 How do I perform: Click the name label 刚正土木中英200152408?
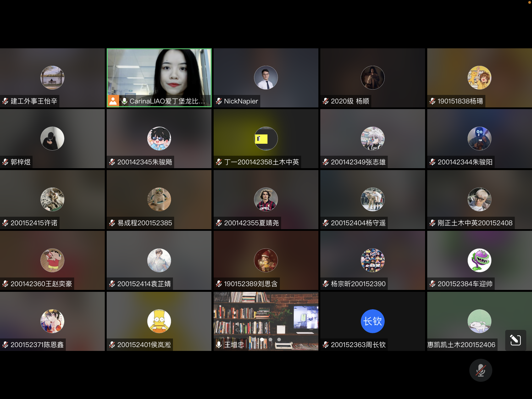(475, 223)
